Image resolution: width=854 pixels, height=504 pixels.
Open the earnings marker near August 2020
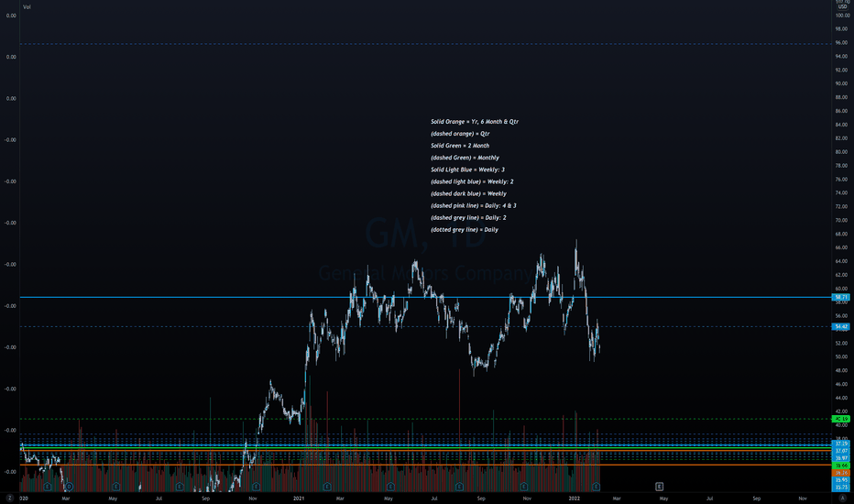(x=180, y=486)
